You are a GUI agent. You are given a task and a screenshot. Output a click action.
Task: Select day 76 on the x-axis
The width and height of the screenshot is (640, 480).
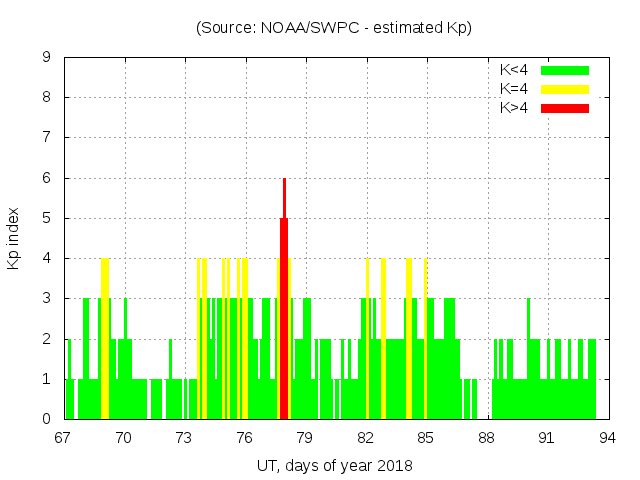pyautogui.click(x=244, y=437)
